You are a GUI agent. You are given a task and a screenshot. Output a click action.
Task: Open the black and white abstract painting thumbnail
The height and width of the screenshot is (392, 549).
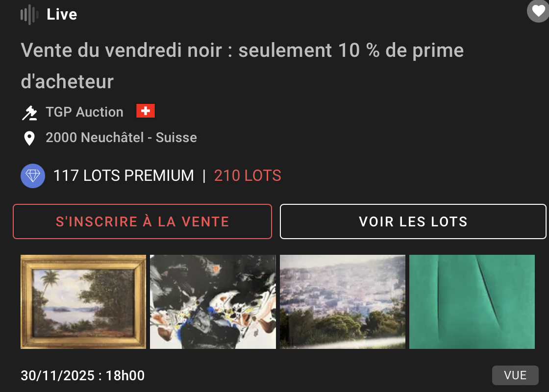[213, 302]
